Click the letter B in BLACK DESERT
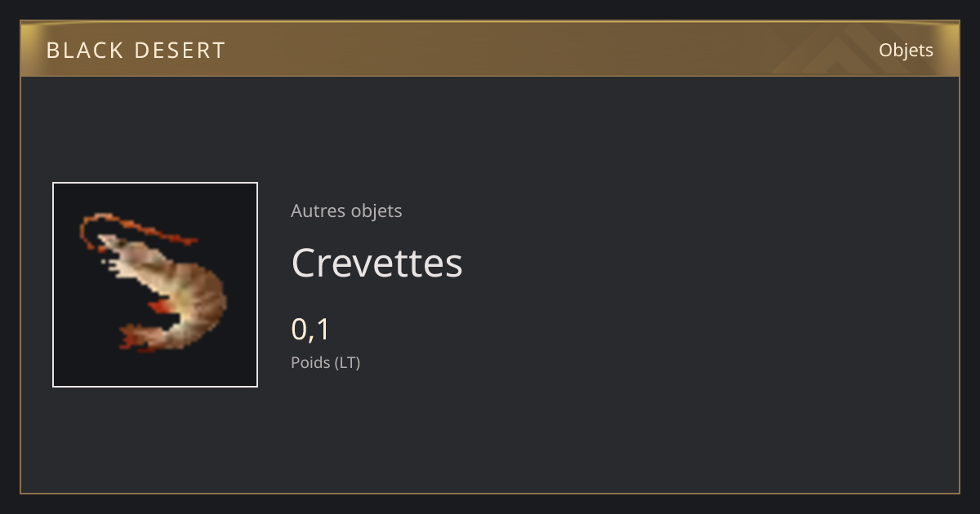The width and height of the screenshot is (980, 514). pos(53,51)
